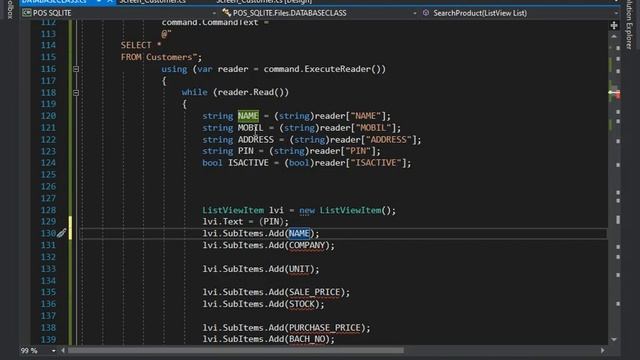Screen dimensions: 640x360
Task: Click the vertical scrollbar up arrow
Action: coord(614,37)
